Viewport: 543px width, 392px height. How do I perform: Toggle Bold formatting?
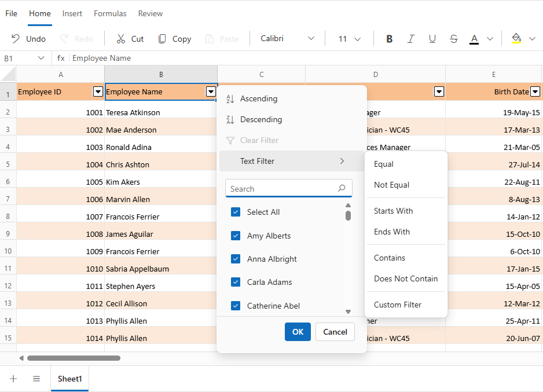(x=389, y=39)
